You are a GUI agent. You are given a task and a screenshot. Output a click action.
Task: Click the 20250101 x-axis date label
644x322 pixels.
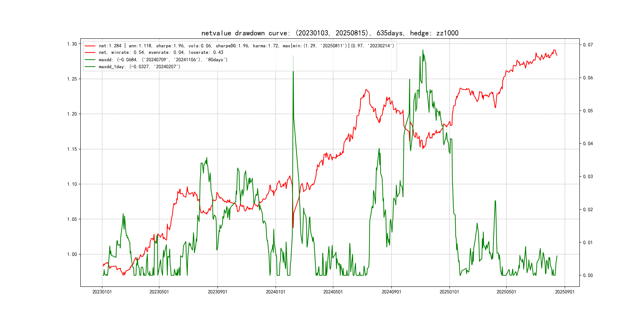449,292
